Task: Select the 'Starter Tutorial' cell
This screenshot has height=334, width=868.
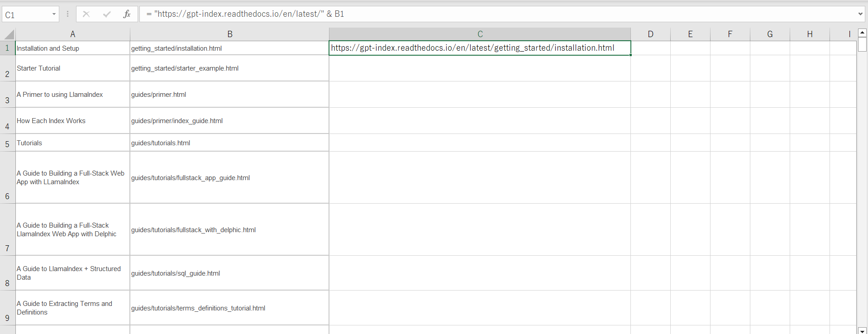Action: coord(72,68)
